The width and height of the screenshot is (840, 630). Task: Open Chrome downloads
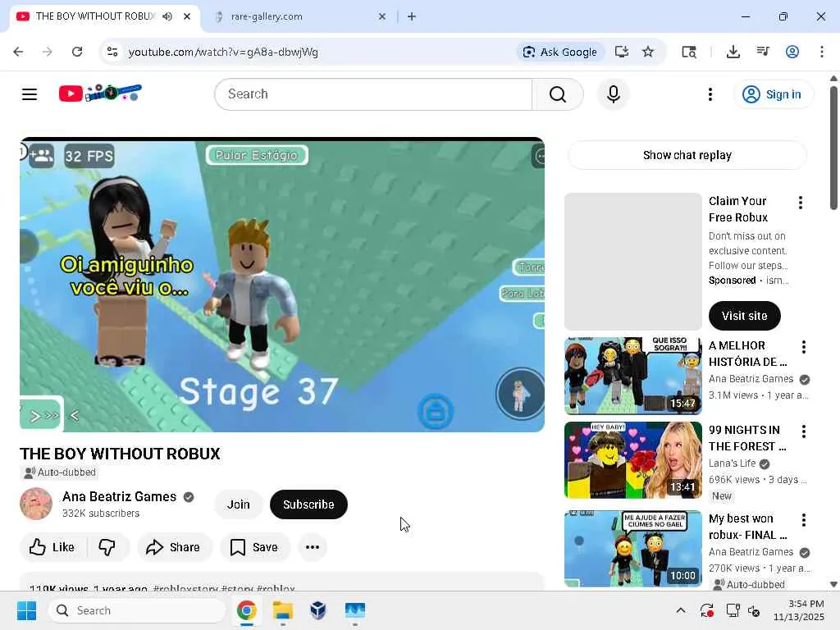tap(733, 52)
